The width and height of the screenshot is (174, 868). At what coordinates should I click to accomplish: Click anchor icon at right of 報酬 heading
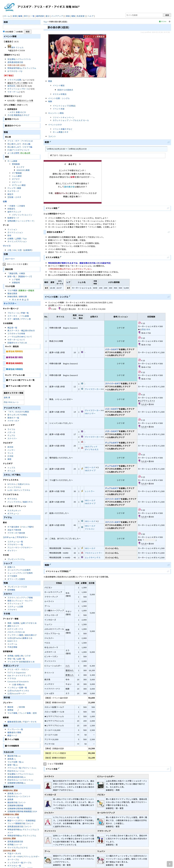pyautogui.click(x=169, y=565)
